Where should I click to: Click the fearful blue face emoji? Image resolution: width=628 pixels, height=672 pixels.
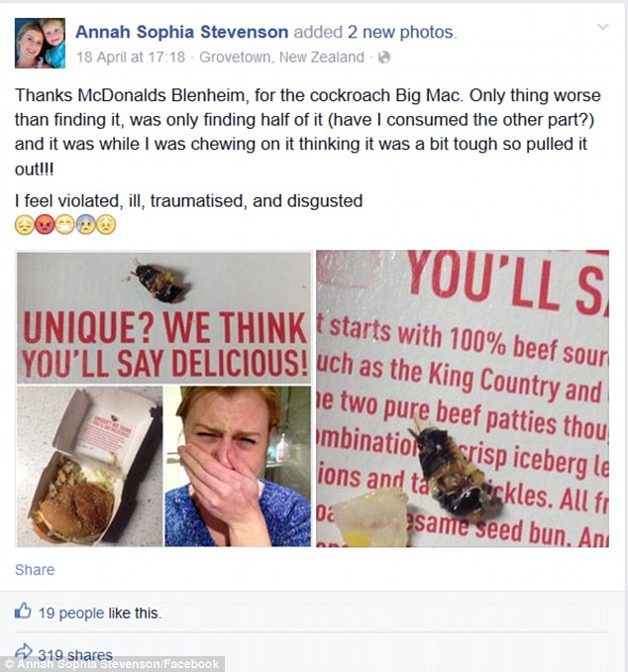coord(86,225)
